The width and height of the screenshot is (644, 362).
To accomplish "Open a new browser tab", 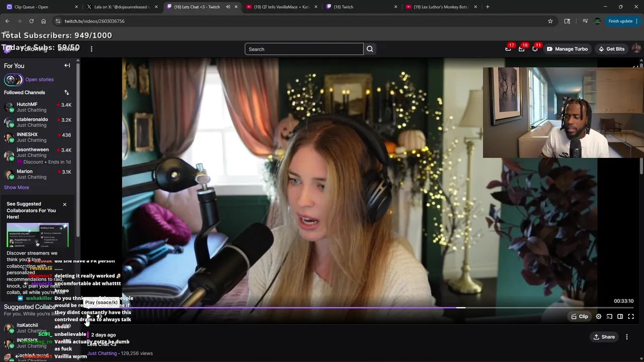I will click(488, 7).
